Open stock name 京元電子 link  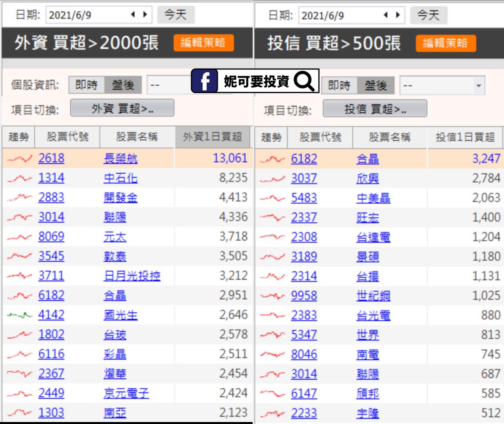tap(126, 393)
